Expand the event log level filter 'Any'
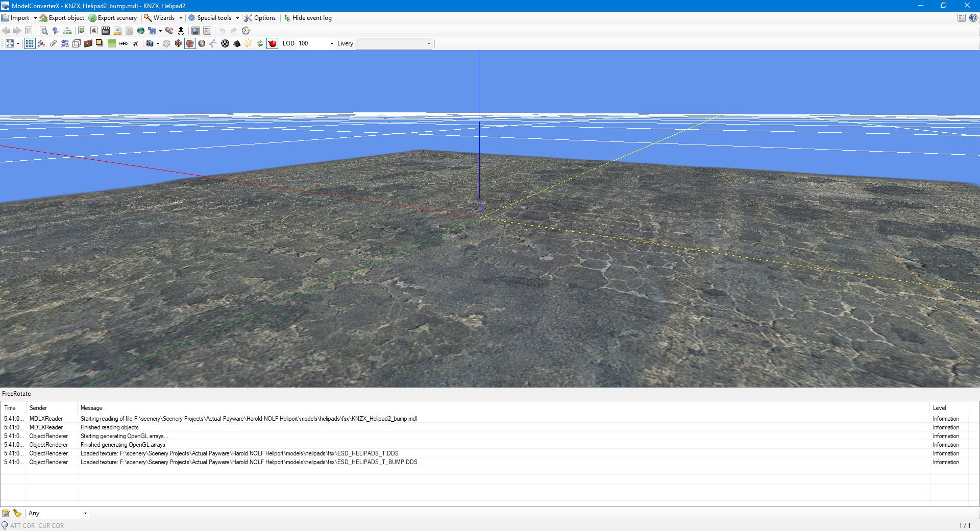This screenshot has height=531, width=980. point(85,513)
